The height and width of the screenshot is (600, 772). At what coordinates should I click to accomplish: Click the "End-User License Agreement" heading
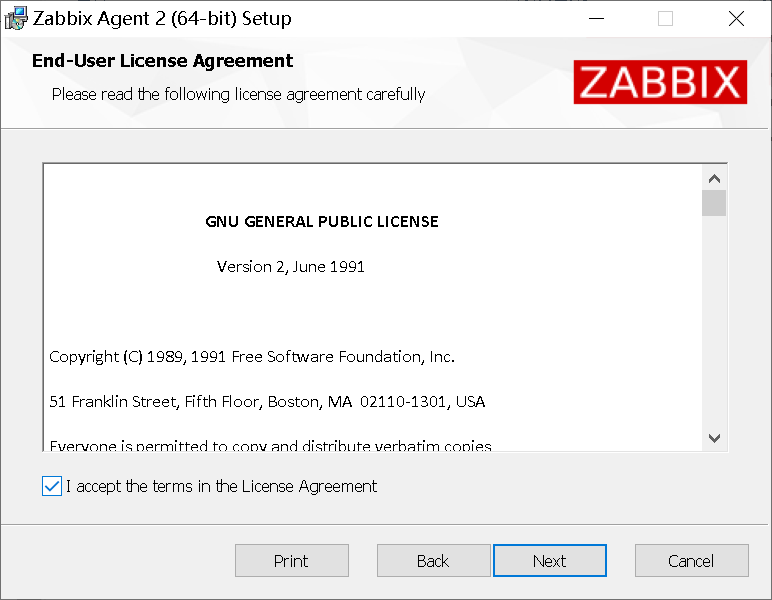click(x=162, y=61)
